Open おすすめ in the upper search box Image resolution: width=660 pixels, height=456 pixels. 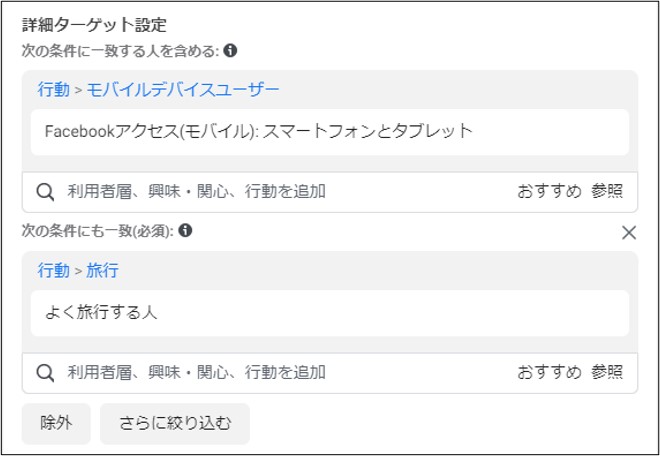point(549,192)
